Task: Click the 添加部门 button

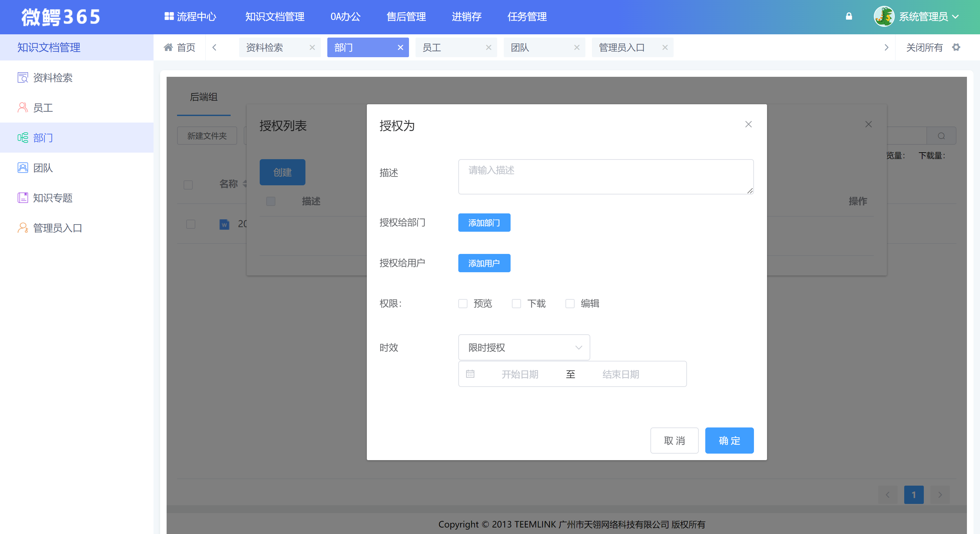Action: click(x=484, y=223)
